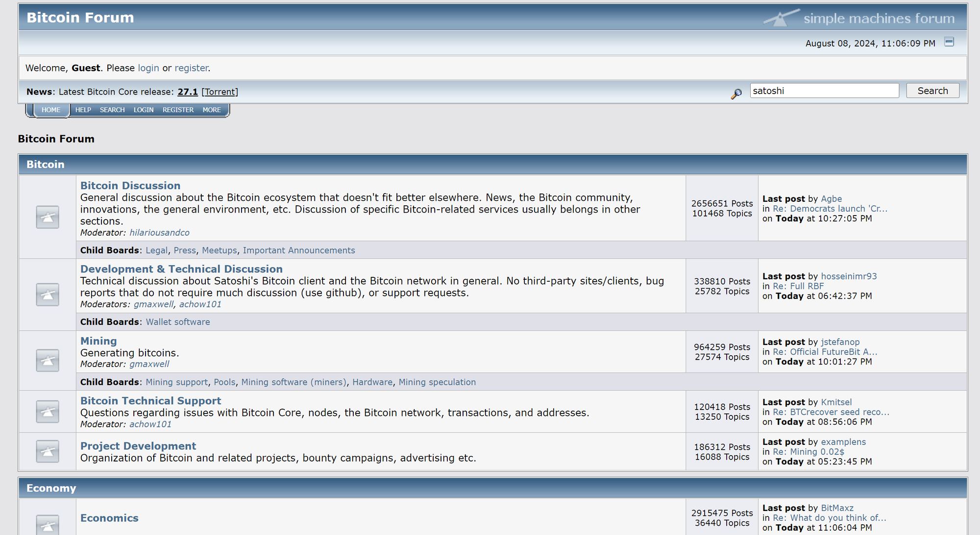Open the login link in the welcome message
The height and width of the screenshot is (535, 980).
point(148,68)
